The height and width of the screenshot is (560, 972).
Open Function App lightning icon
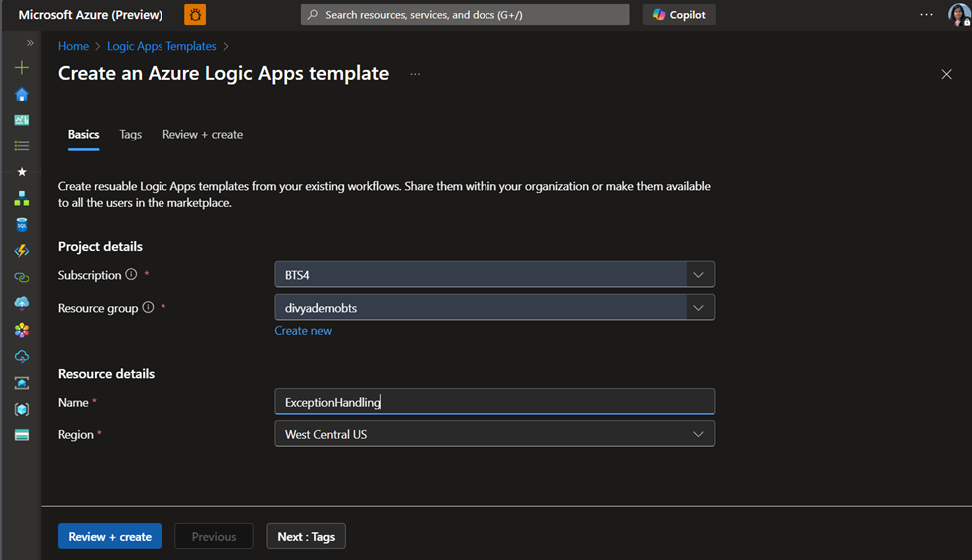22,251
